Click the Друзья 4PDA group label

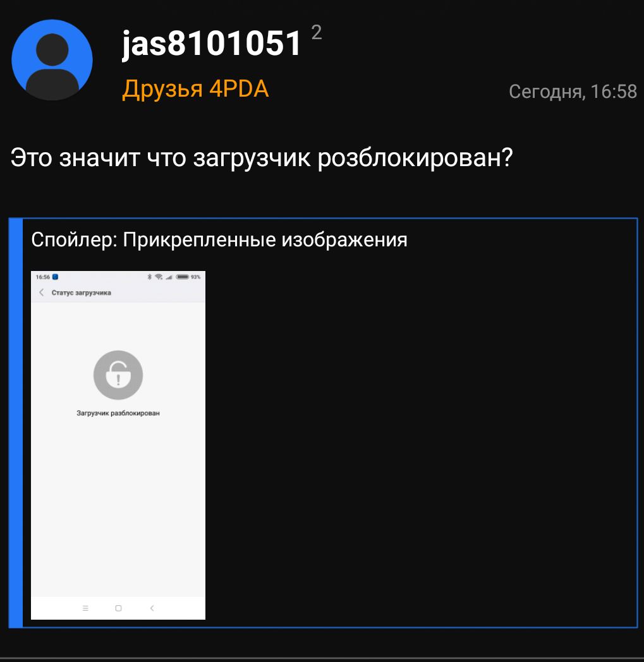(x=195, y=89)
